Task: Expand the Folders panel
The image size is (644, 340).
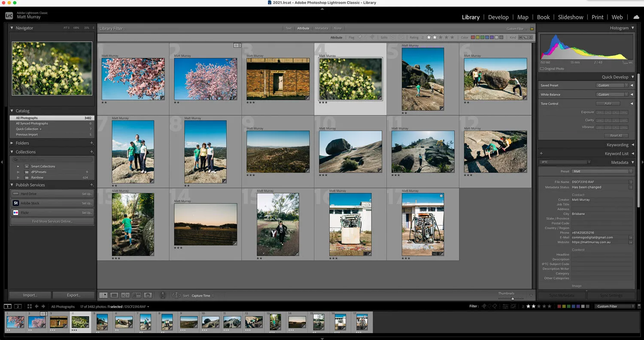Action: point(22,143)
